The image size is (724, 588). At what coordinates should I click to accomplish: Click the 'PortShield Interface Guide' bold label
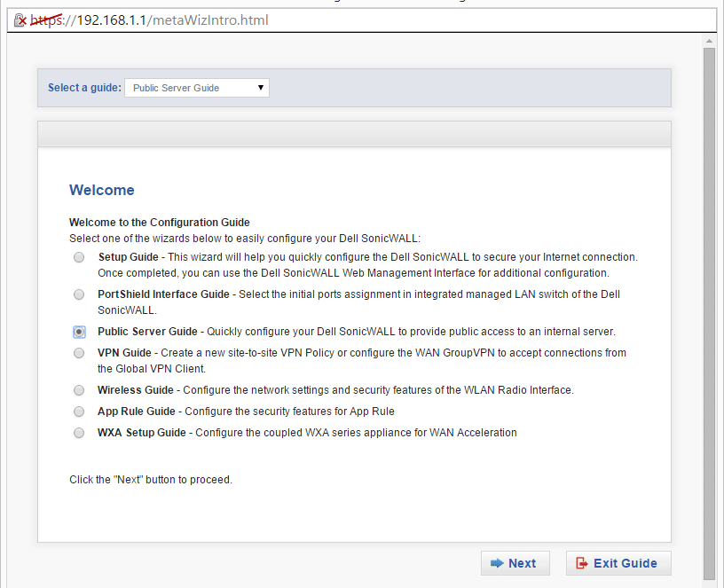[x=163, y=294]
